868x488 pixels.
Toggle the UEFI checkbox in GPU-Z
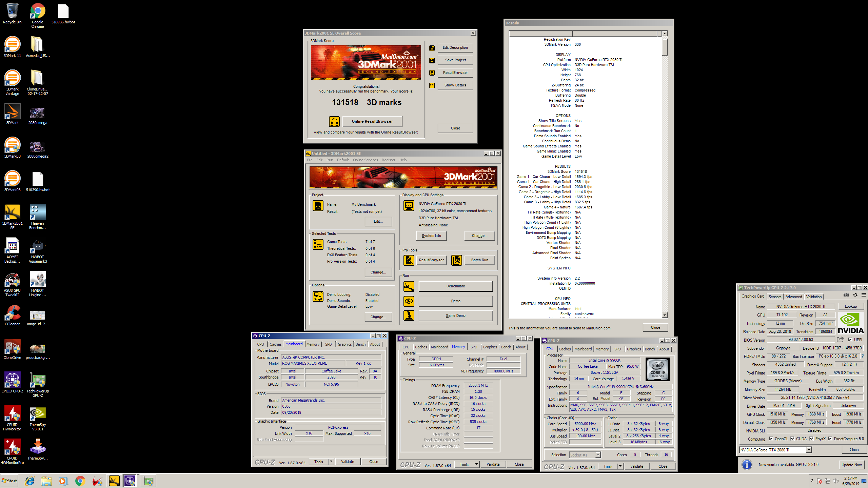click(x=850, y=340)
